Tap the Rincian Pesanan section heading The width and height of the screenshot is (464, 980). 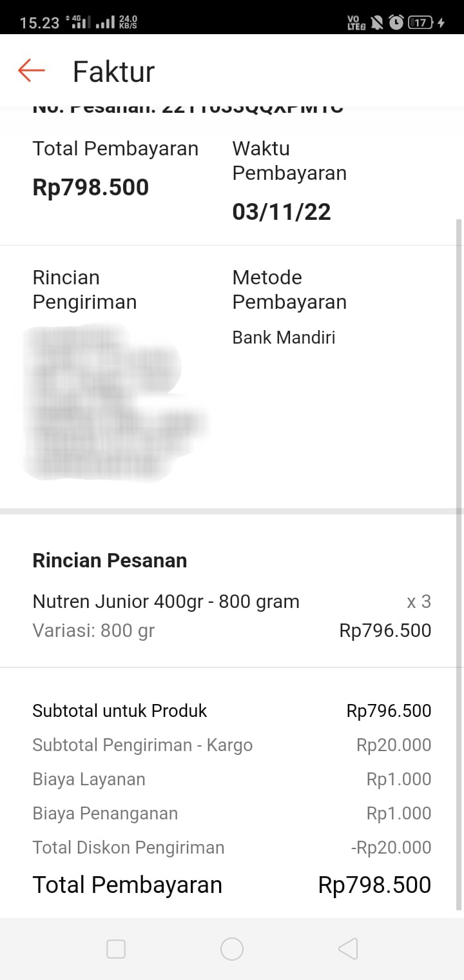[x=110, y=560]
